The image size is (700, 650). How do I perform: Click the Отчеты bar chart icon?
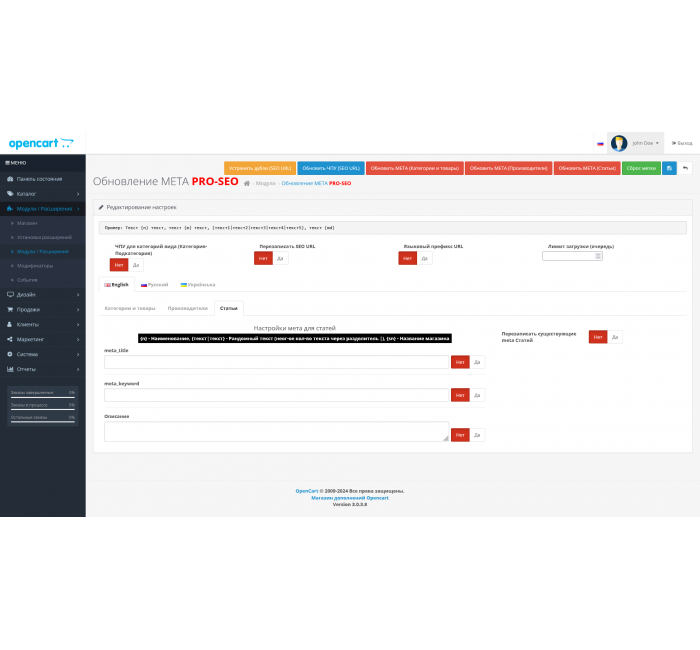coord(10,369)
